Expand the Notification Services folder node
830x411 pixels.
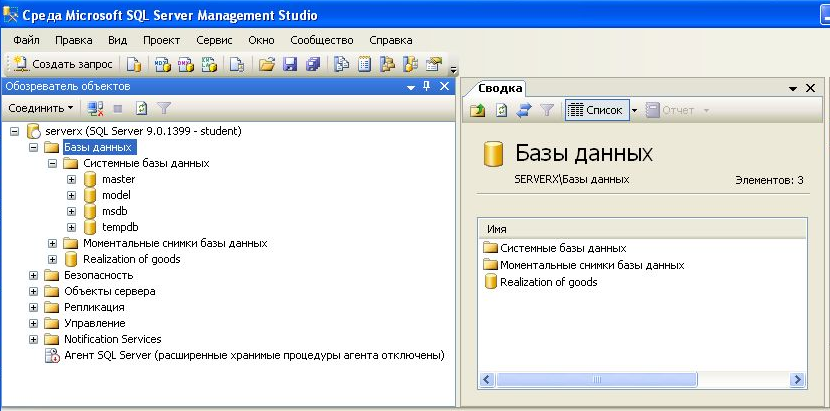tap(34, 339)
